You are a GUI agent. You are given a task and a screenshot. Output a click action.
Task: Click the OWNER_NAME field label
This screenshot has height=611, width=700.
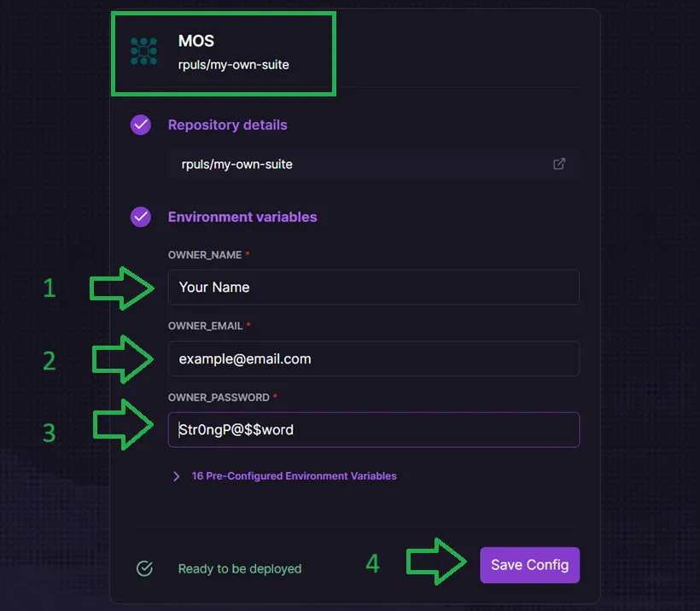(206, 255)
